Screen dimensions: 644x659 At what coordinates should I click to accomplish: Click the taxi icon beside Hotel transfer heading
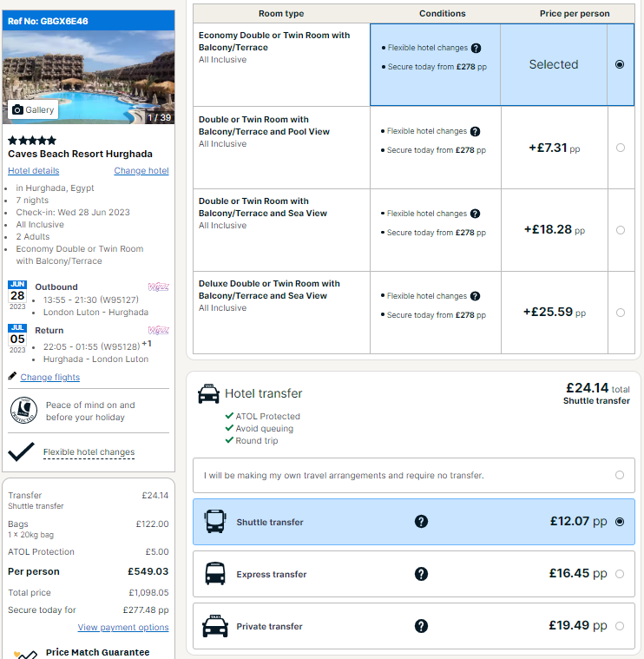click(209, 394)
